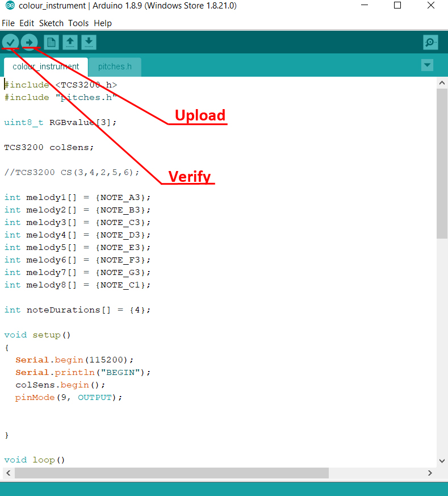Maximize the Arduino window

397,5
